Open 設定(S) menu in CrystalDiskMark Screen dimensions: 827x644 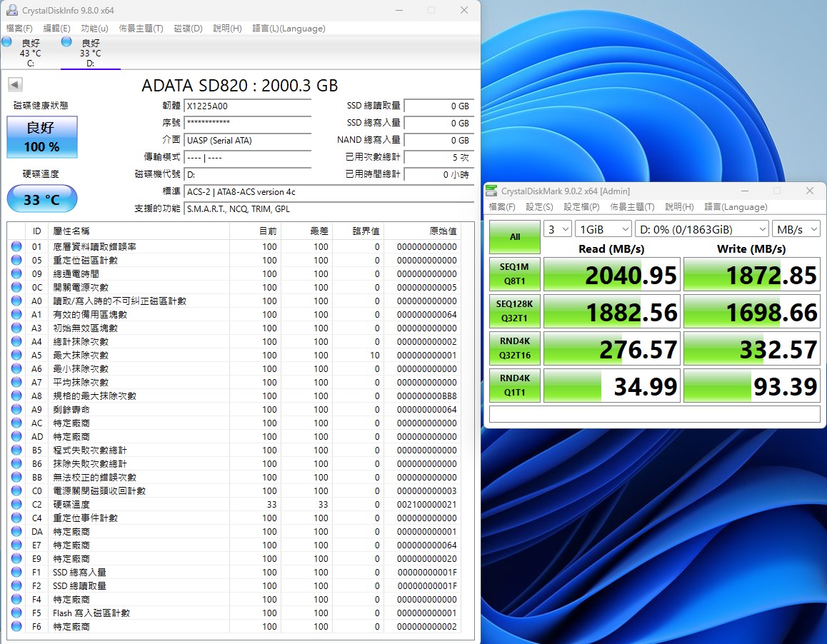[540, 207]
